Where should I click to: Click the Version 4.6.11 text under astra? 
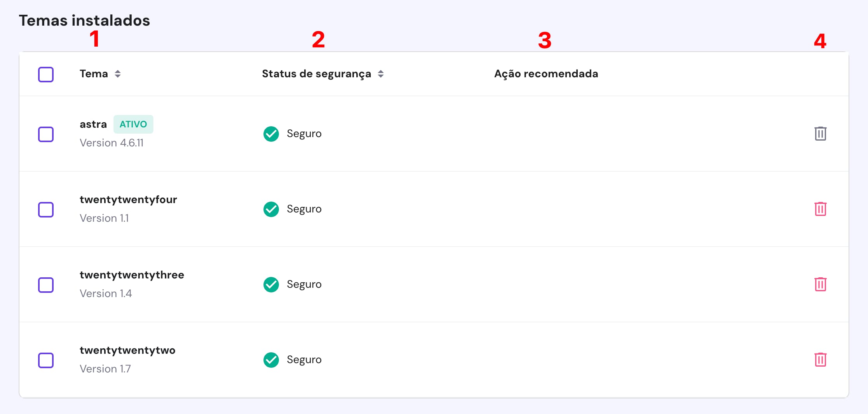click(112, 143)
